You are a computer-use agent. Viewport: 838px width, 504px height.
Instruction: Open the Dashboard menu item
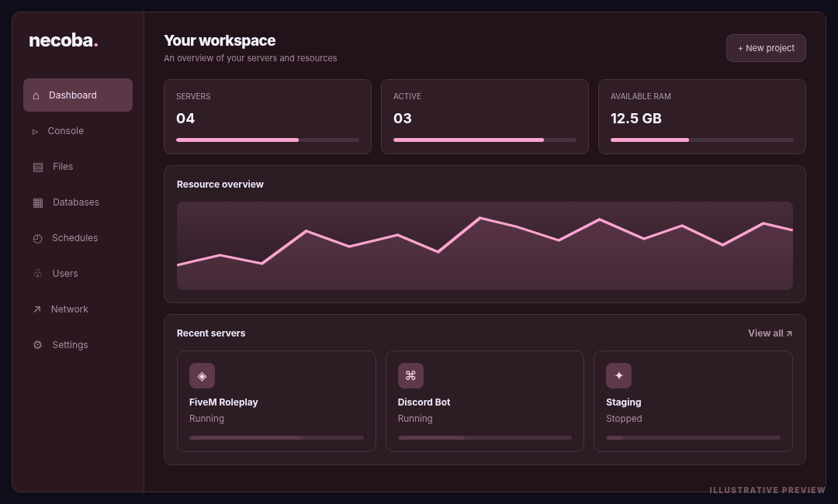coord(78,95)
